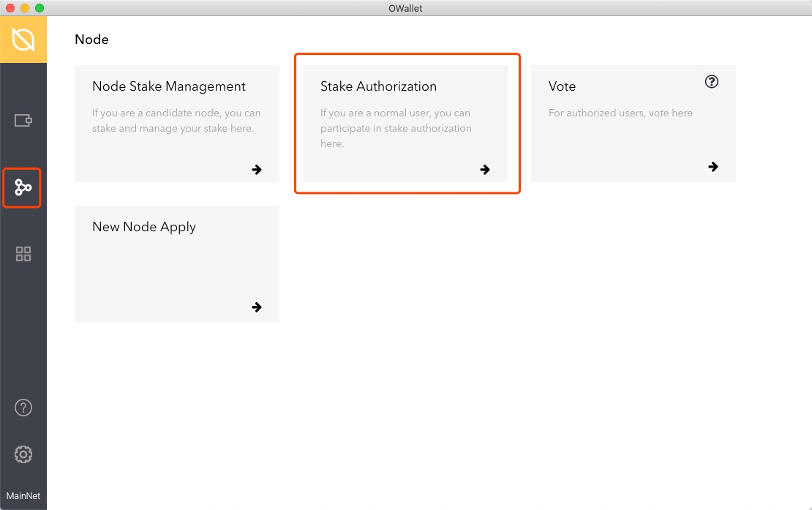Select the Stake Authorization heading
Image resolution: width=812 pixels, height=510 pixels.
tap(378, 86)
